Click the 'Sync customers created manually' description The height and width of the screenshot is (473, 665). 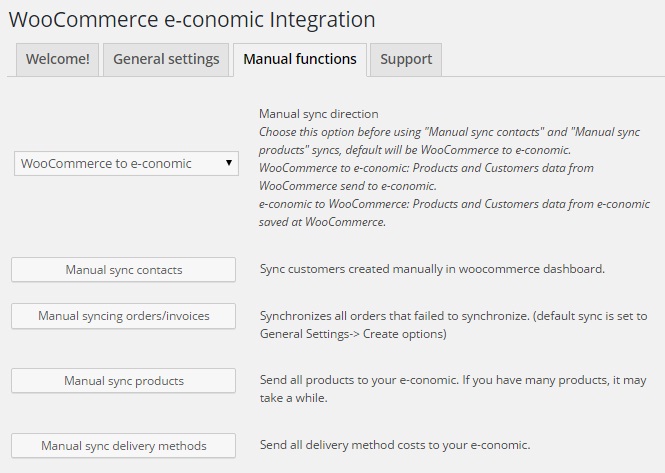point(432,269)
